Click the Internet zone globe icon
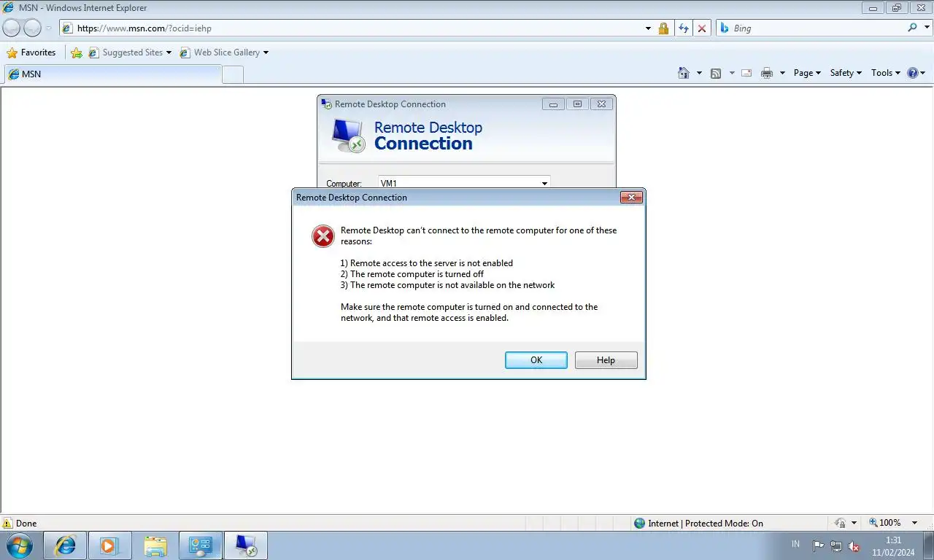This screenshot has width=934, height=560. click(x=640, y=524)
